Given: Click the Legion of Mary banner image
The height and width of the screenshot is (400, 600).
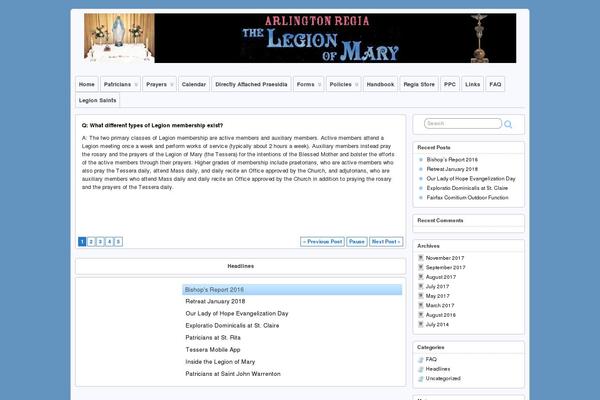Looking at the screenshot, I should [300, 38].
